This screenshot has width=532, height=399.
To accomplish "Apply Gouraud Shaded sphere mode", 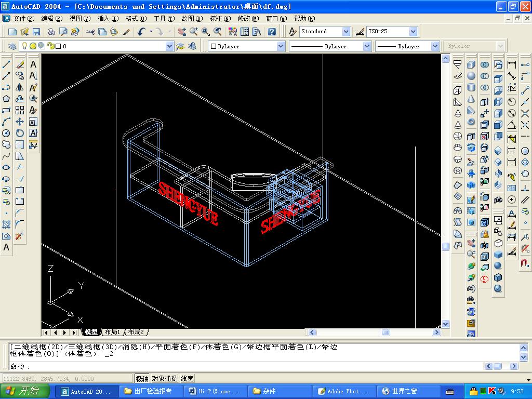I will coord(498,266).
